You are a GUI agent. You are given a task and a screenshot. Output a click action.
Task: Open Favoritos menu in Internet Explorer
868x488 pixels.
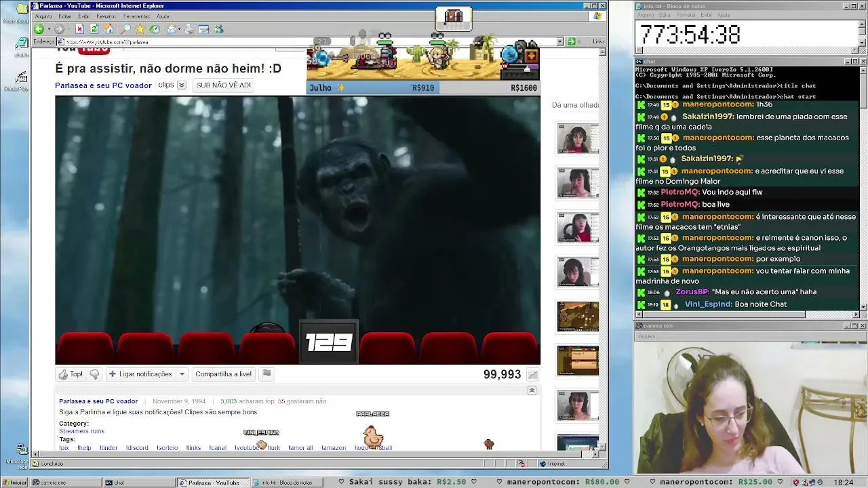pyautogui.click(x=106, y=16)
